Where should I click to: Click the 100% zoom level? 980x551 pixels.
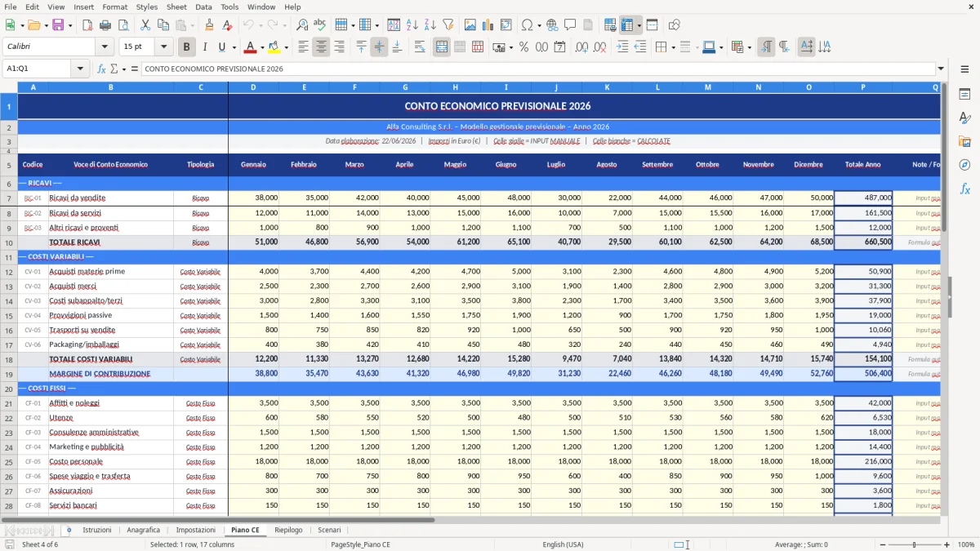click(x=965, y=544)
